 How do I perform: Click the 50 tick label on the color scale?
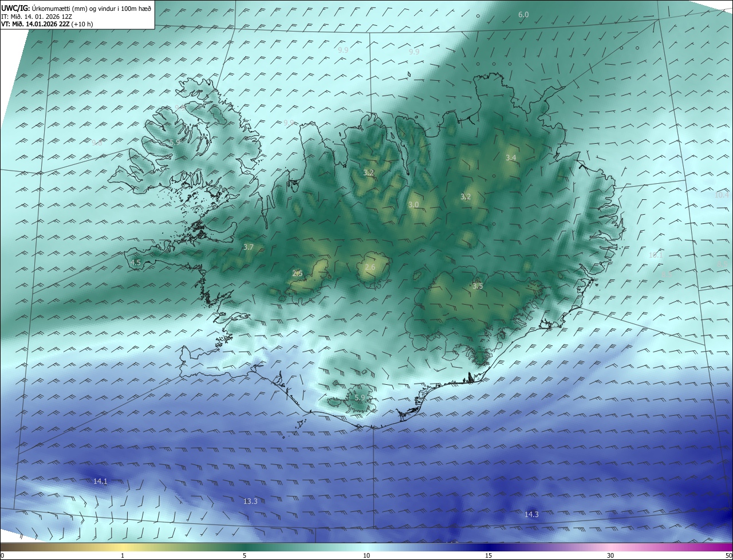click(728, 555)
